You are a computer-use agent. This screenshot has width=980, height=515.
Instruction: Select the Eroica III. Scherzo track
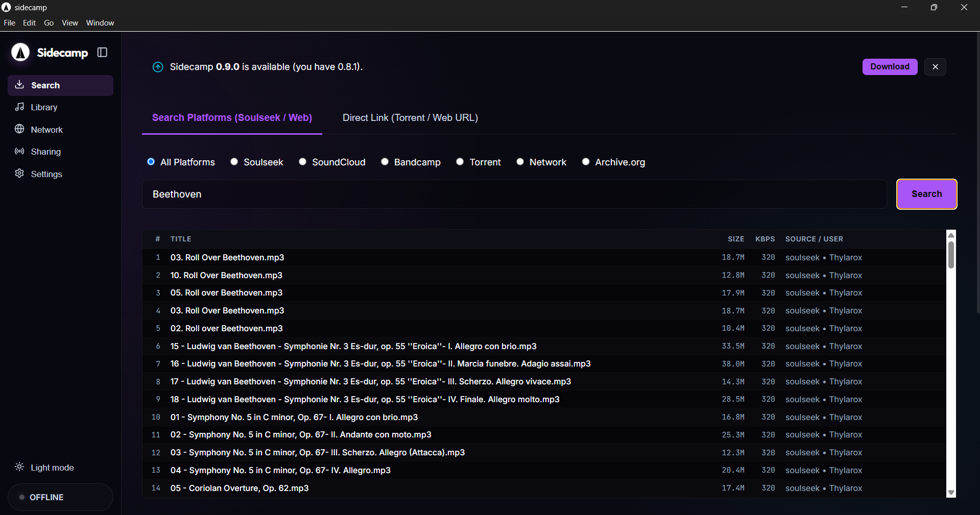[544, 382]
